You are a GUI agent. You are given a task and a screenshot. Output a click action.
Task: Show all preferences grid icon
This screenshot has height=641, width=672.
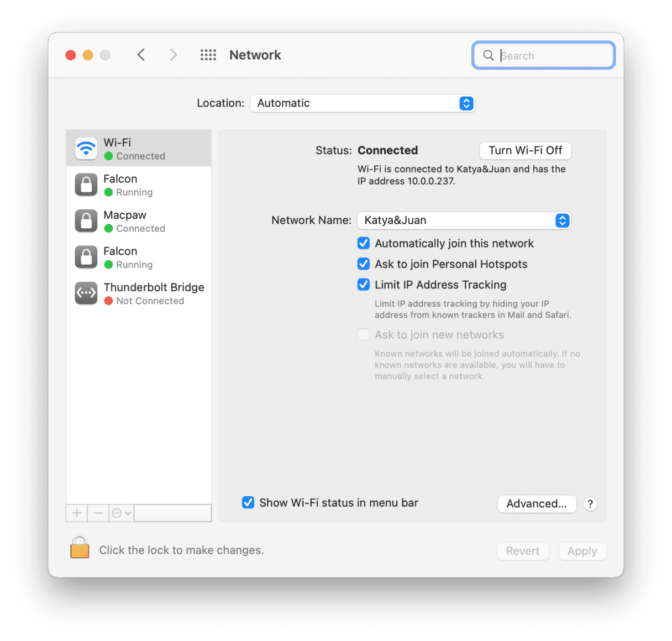[x=208, y=55]
